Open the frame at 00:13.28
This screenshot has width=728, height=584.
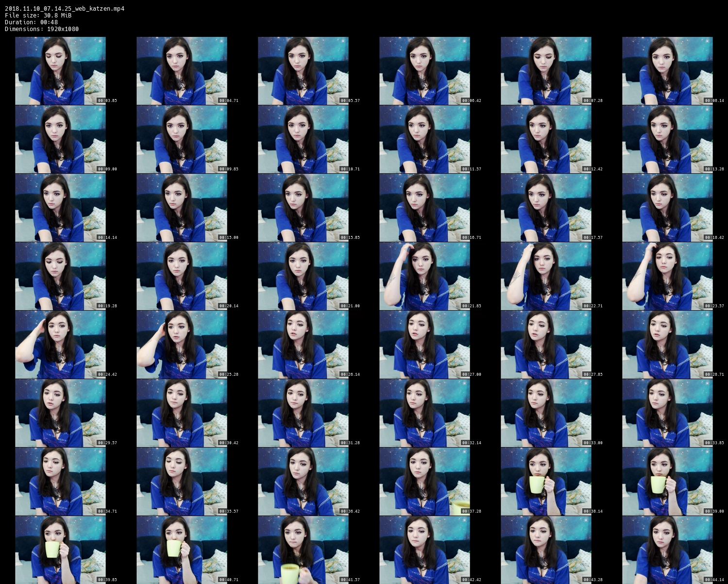(667, 139)
